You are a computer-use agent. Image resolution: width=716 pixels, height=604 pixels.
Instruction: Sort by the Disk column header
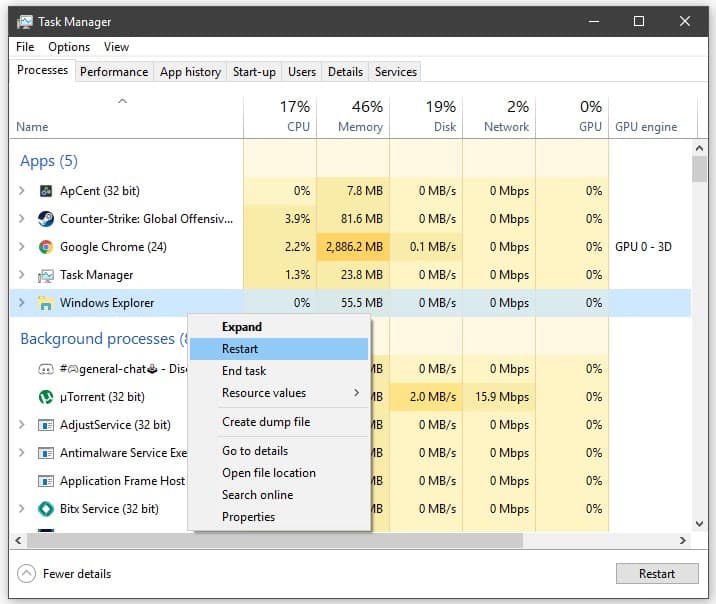click(426, 117)
